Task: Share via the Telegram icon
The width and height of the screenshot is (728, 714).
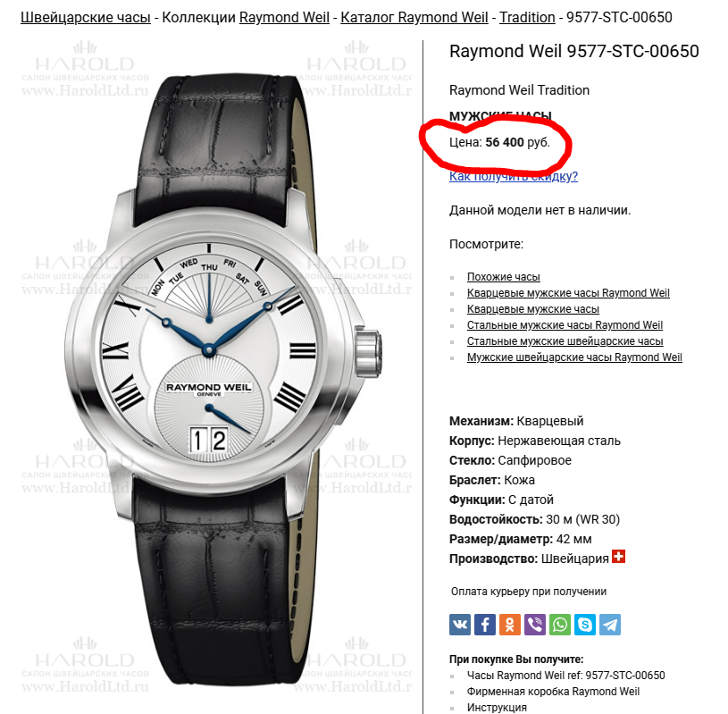Action: click(x=610, y=625)
